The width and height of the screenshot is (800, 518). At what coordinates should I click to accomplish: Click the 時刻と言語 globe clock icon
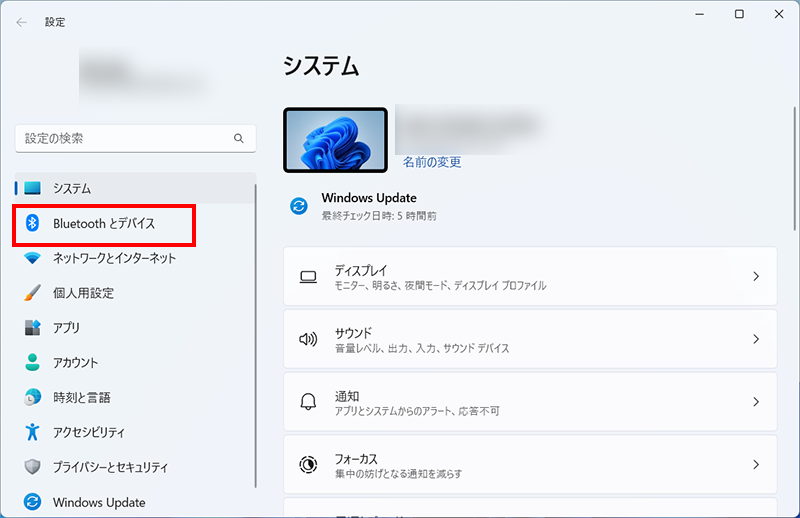pyautogui.click(x=33, y=397)
